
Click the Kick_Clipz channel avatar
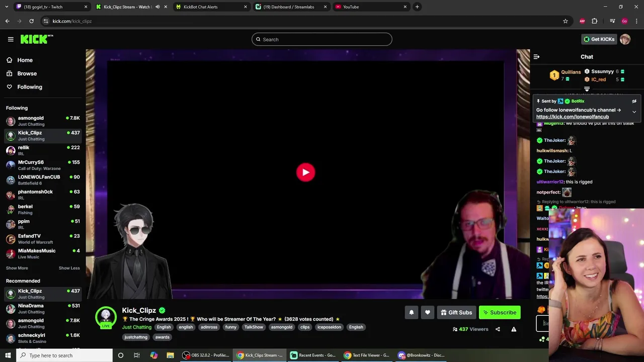click(106, 317)
